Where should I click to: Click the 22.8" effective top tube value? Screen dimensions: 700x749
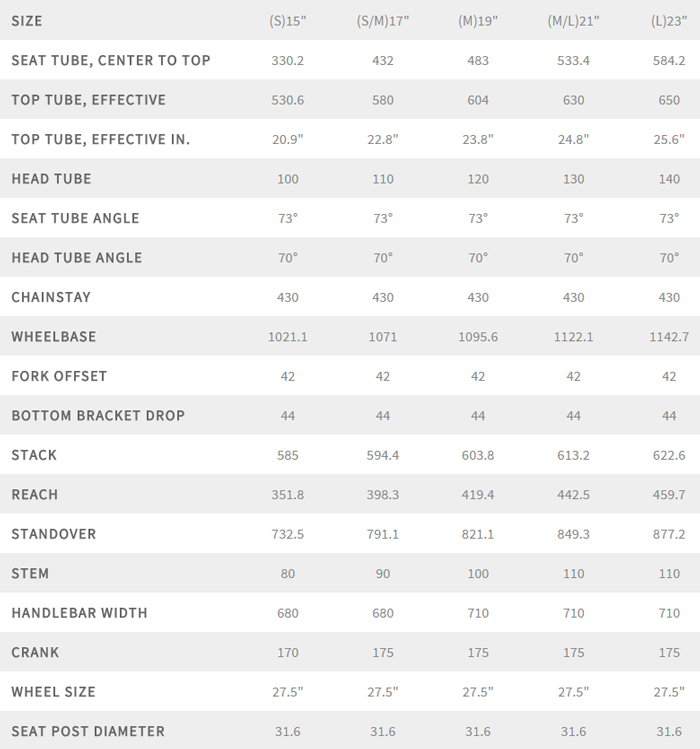tap(383, 139)
